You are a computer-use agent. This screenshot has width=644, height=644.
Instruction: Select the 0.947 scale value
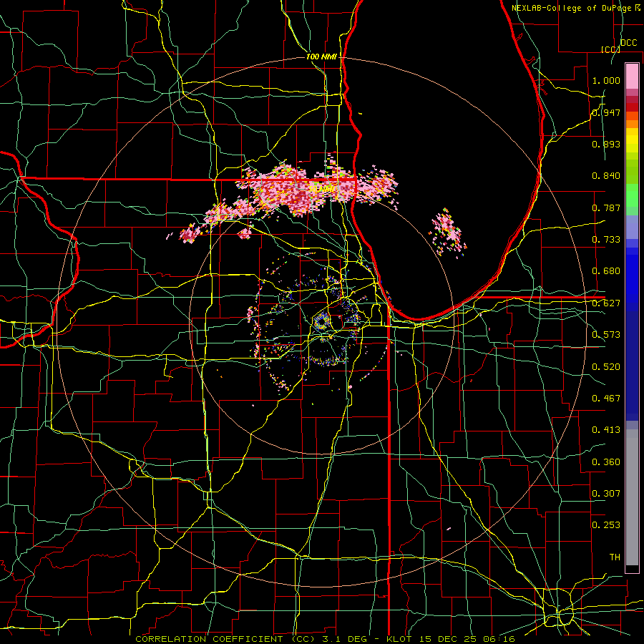606,112
